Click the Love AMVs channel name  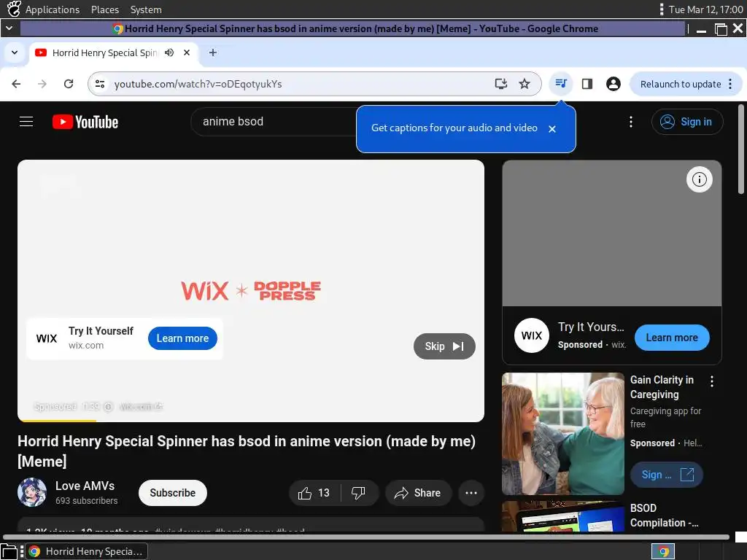(85, 486)
